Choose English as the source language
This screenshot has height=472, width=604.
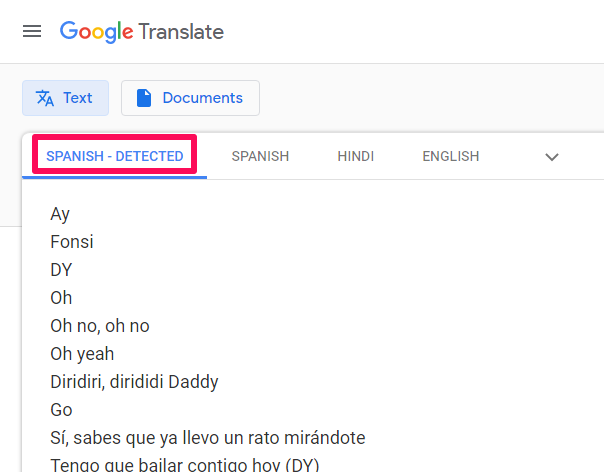pyautogui.click(x=451, y=156)
